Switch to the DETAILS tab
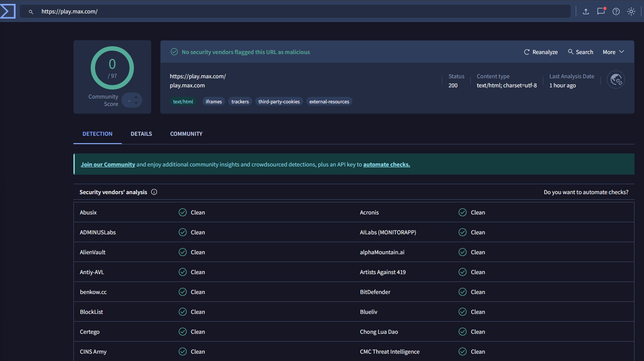 (141, 134)
